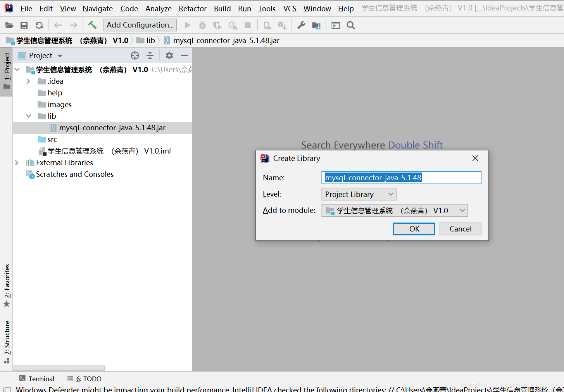The width and height of the screenshot is (564, 392).
Task: Click the Project panel horizontal scrollbar
Action: coord(59,368)
